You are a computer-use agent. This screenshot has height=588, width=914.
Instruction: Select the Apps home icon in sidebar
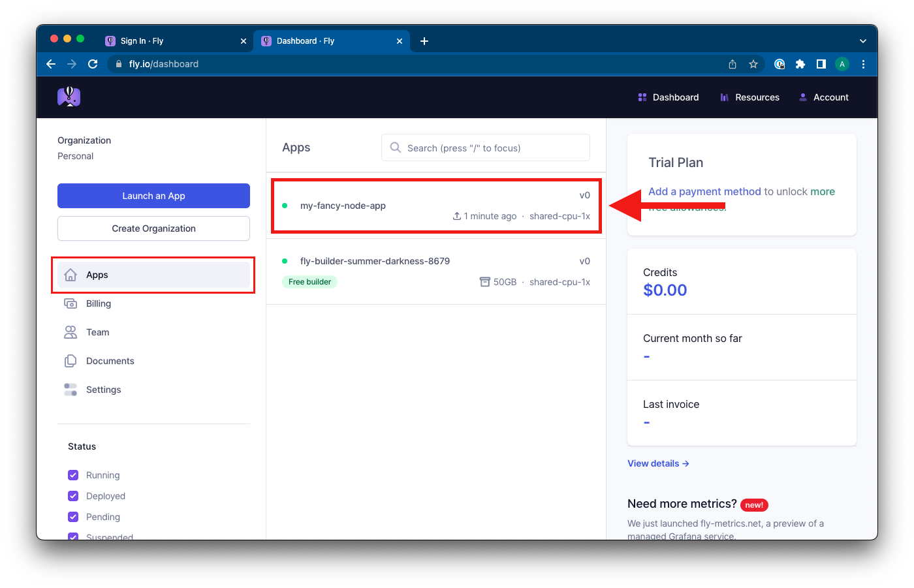point(71,275)
